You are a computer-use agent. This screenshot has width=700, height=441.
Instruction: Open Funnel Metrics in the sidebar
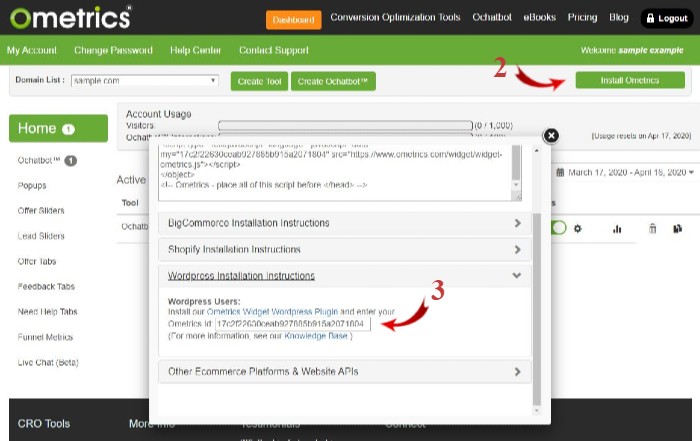[45, 337]
